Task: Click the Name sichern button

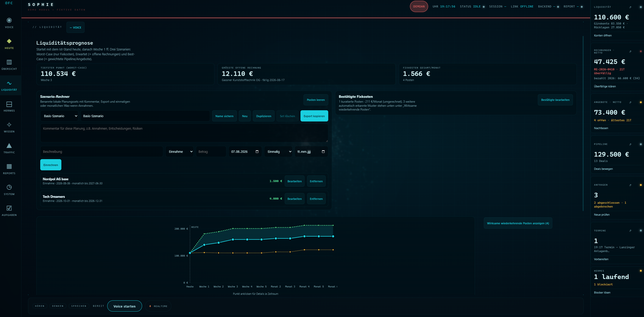Action: click(224, 116)
